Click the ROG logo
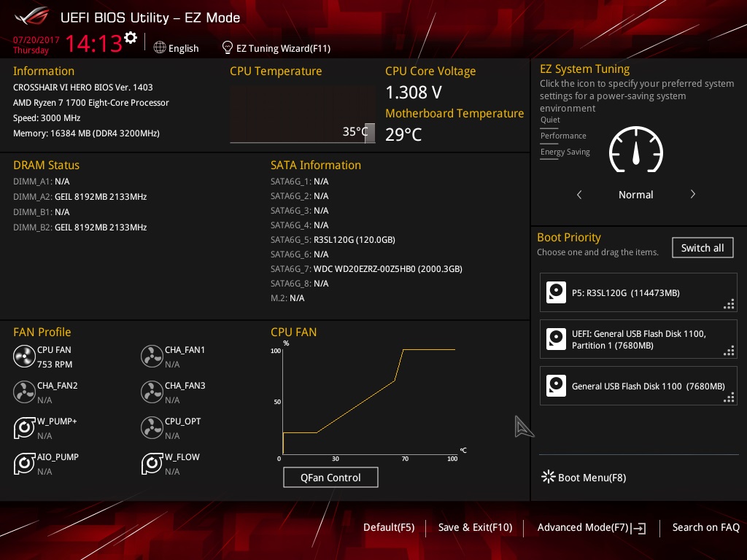Image resolution: width=747 pixels, height=560 pixels. pos(31,17)
